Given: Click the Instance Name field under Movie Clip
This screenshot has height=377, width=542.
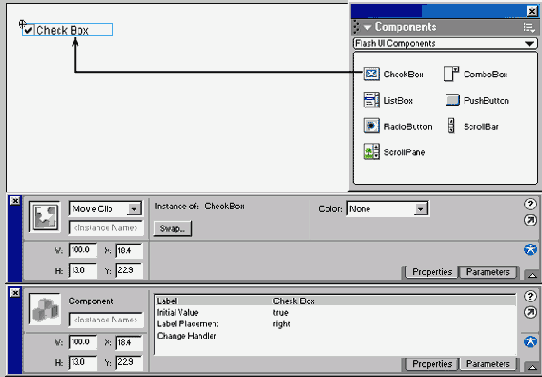Looking at the screenshot, I should 106,228.
